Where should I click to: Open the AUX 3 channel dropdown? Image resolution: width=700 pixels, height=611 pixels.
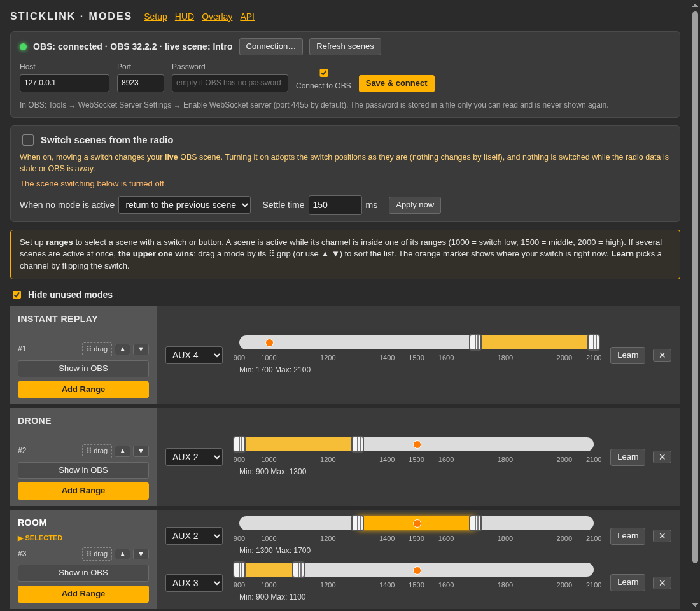point(194,583)
